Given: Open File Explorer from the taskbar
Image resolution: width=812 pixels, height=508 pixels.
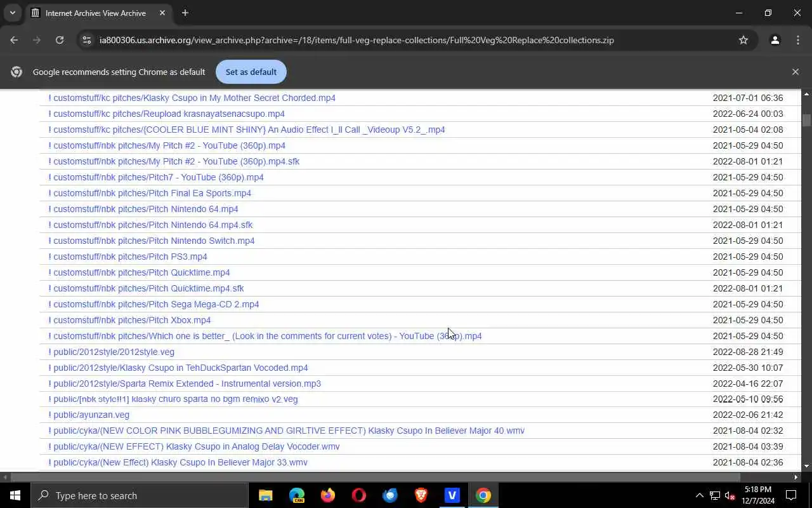Looking at the screenshot, I should (x=266, y=495).
